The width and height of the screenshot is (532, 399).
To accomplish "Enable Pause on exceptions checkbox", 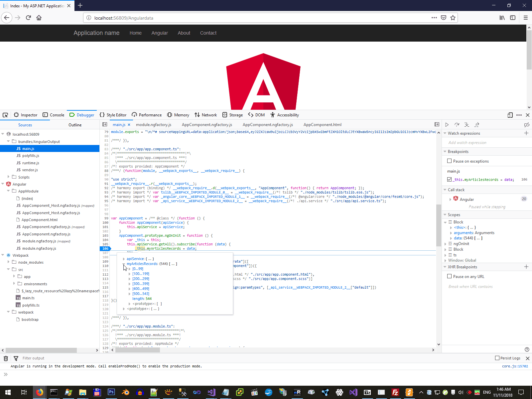I will [450, 161].
